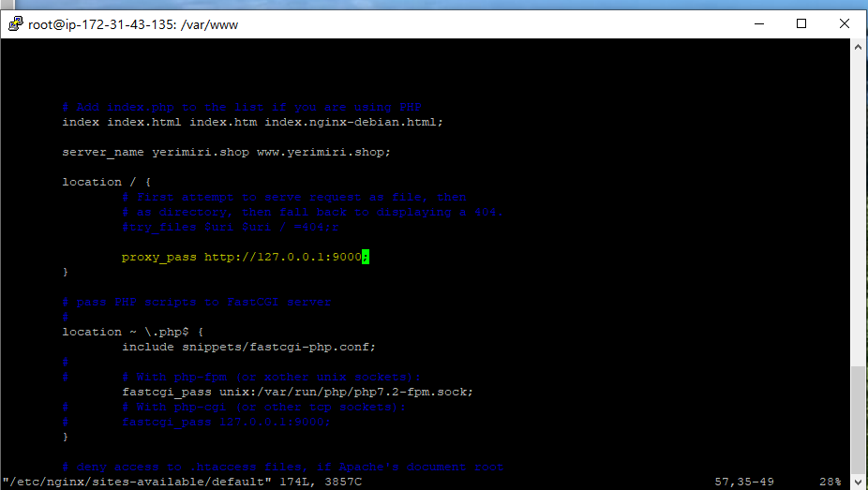Click the comment '# With php-fpm (or xother unix sockets):'
The image size is (868, 490).
tap(271, 377)
